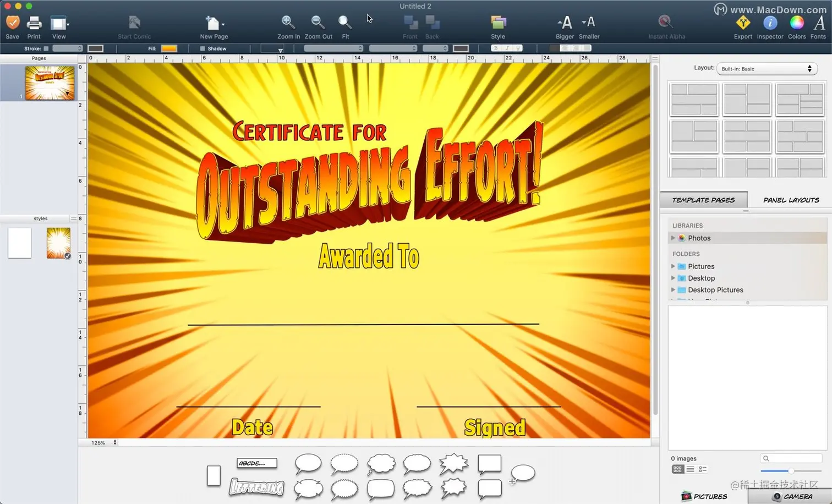Select grid view for images
The height and width of the screenshot is (504, 832).
677,469
